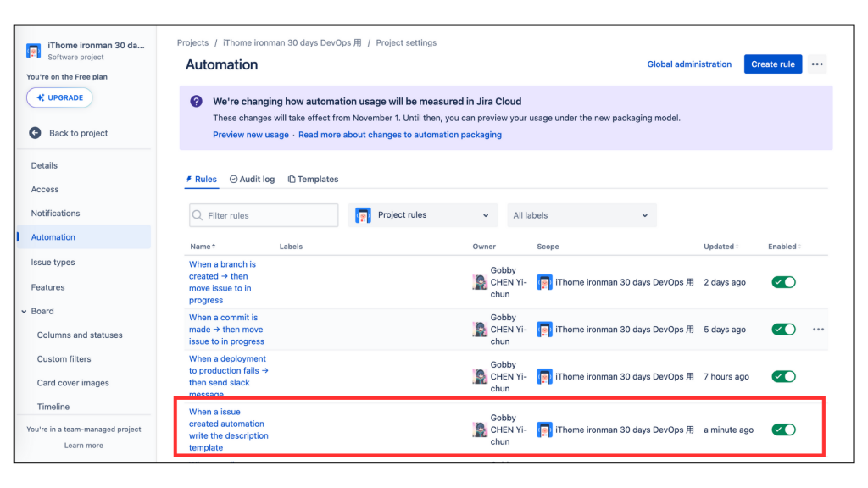Sort rules by Updated column
The width and height of the screenshot is (868, 488).
(721, 247)
